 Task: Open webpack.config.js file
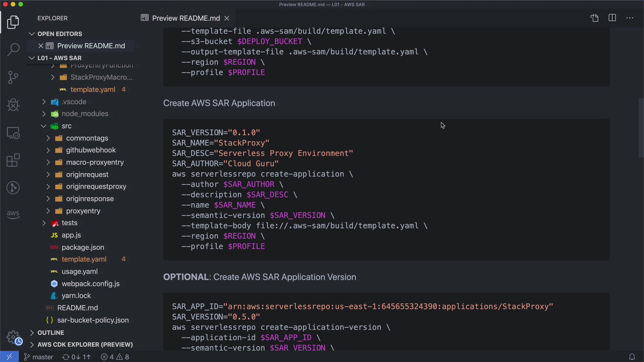click(x=90, y=284)
